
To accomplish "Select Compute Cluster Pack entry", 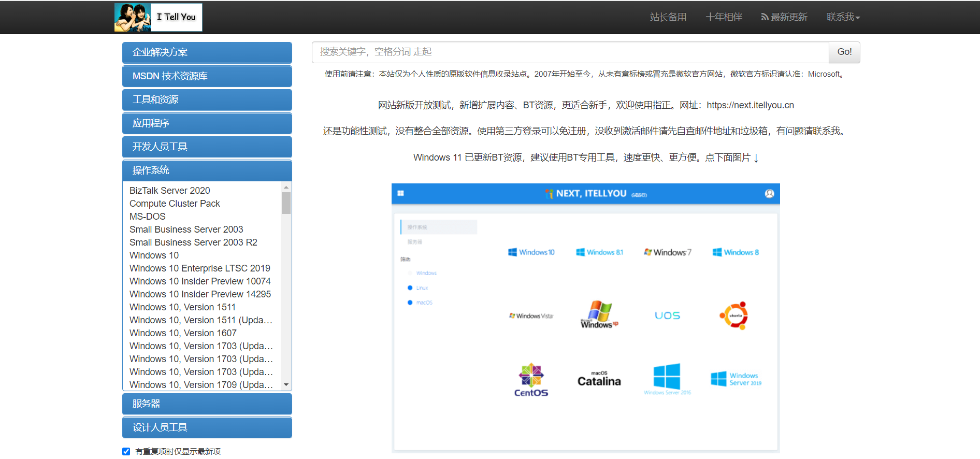I will coord(175,204).
